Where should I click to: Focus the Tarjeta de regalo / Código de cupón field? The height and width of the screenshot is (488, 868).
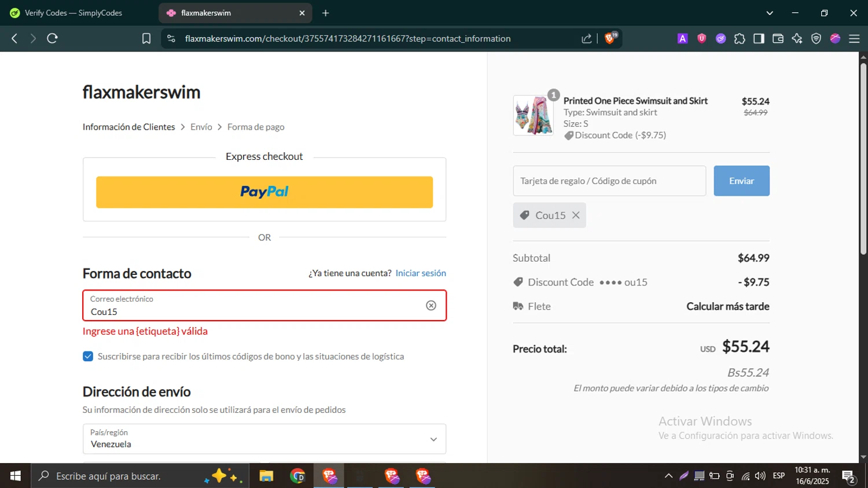tap(609, 181)
